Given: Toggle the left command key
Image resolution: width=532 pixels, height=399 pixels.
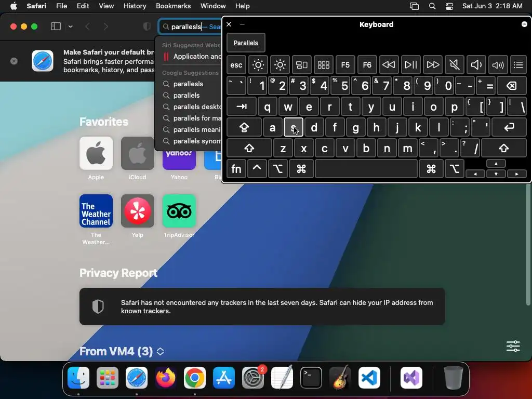Looking at the screenshot, I should (301, 169).
